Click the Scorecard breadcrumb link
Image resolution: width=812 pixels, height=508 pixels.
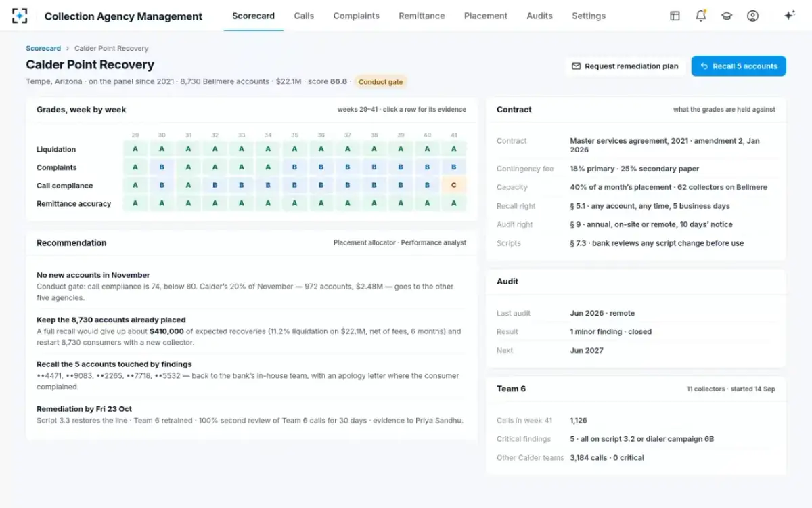click(x=43, y=49)
